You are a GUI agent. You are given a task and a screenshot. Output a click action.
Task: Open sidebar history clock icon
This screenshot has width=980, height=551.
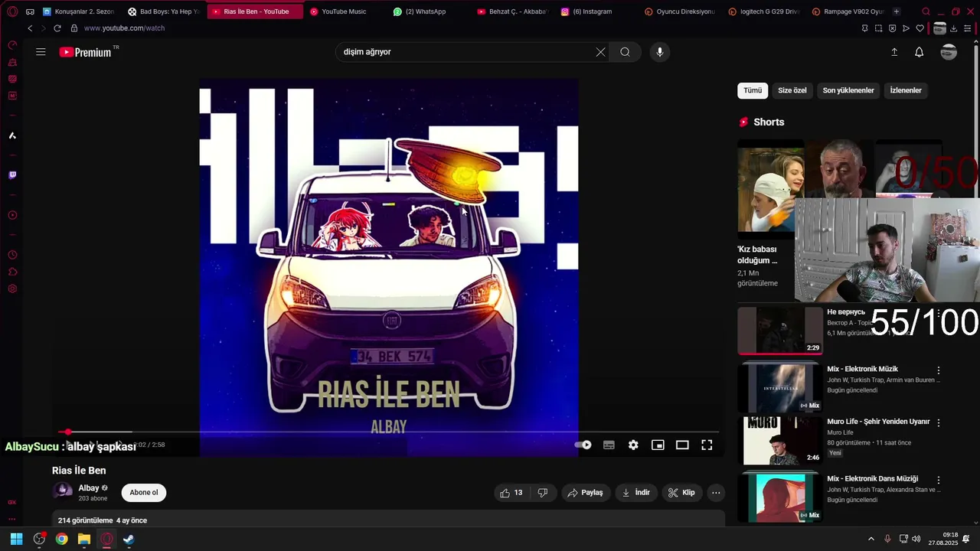point(12,255)
